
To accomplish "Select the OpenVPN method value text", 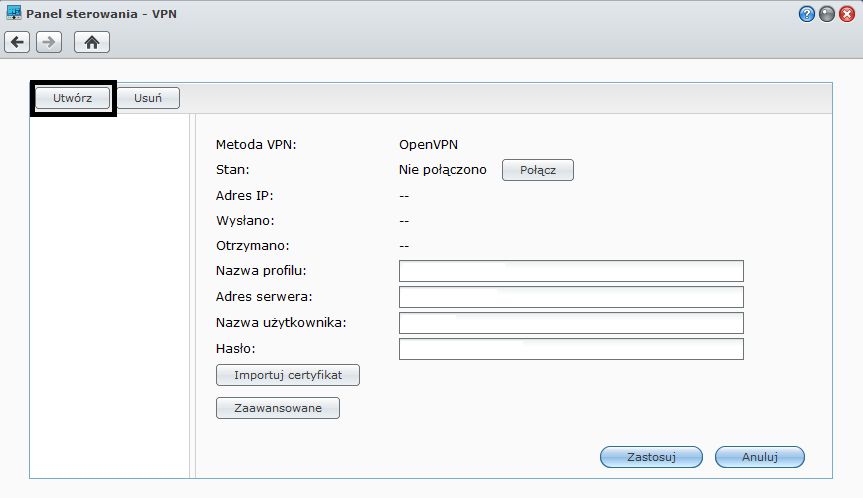I will click(428, 145).
